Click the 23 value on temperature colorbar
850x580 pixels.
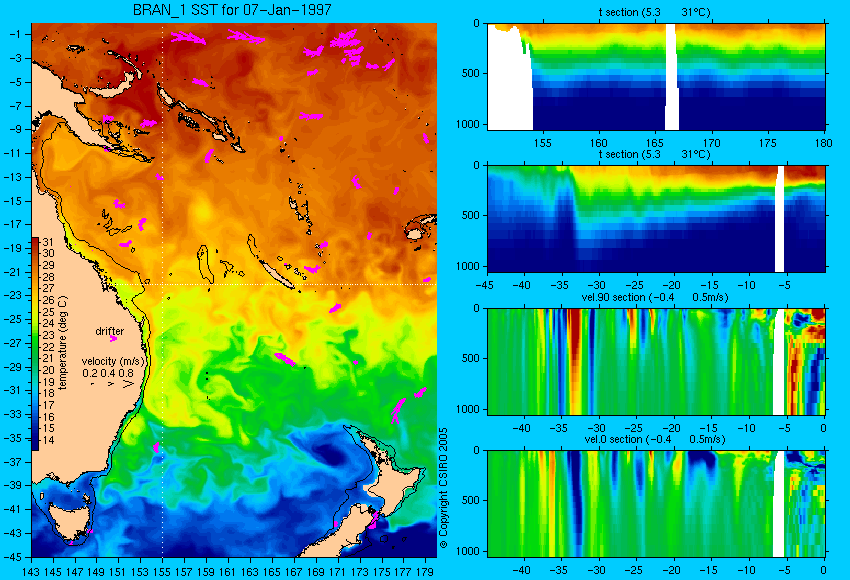(48, 335)
